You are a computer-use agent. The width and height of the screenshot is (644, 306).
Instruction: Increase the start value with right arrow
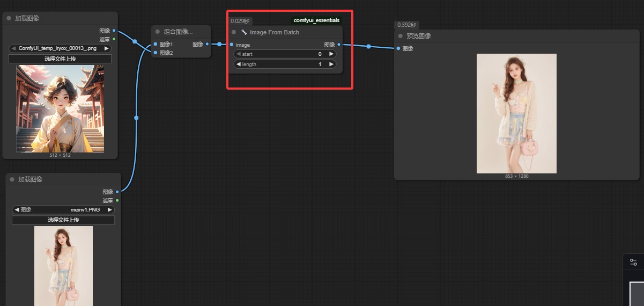pyautogui.click(x=331, y=54)
